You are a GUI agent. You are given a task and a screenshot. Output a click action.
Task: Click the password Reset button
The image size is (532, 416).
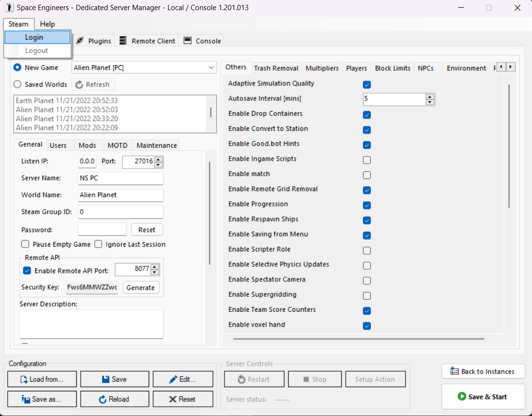(147, 230)
